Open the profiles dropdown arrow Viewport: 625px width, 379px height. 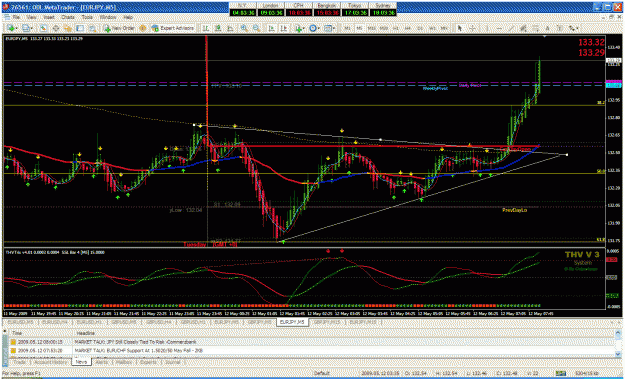[x=31, y=28]
